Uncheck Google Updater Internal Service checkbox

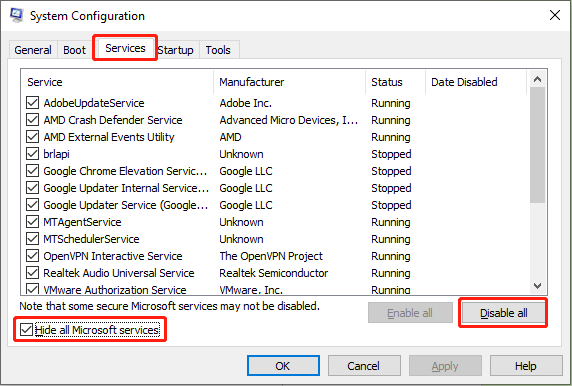(x=32, y=188)
